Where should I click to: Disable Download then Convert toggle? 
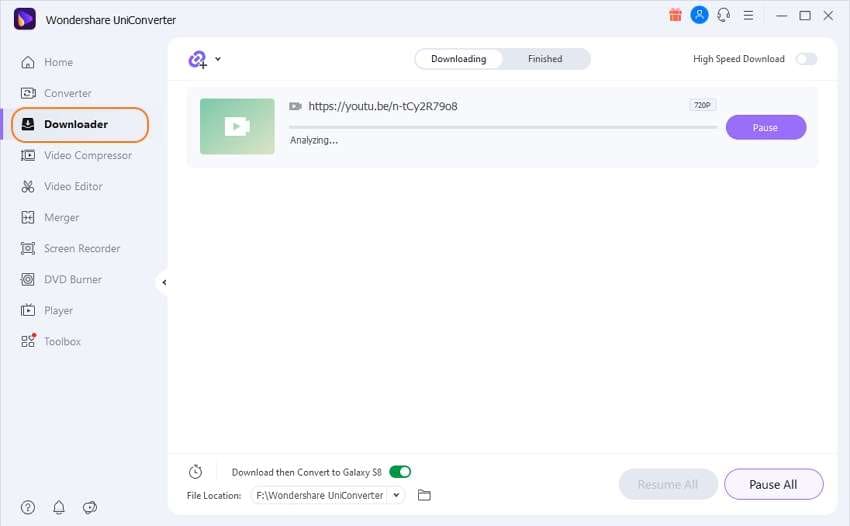click(x=400, y=472)
